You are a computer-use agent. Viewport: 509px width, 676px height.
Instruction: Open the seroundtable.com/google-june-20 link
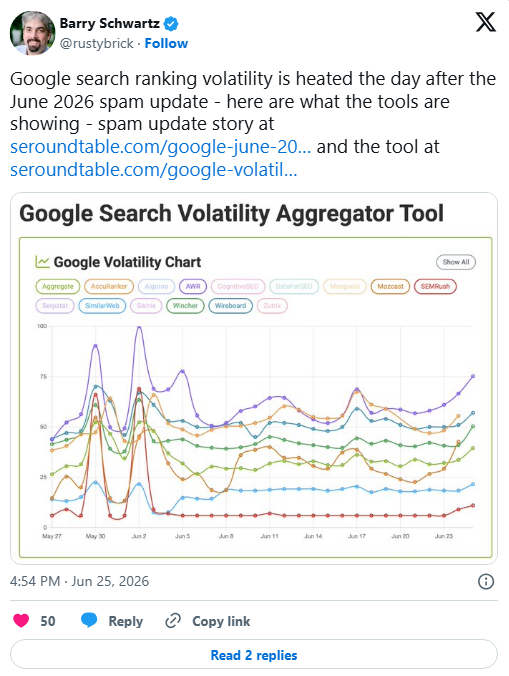(160, 147)
